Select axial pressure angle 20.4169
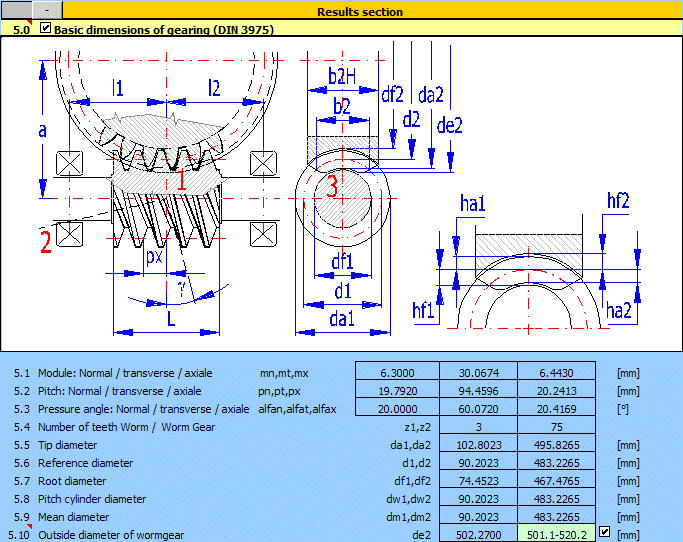Screen dimensions: 683x542 coord(556,409)
